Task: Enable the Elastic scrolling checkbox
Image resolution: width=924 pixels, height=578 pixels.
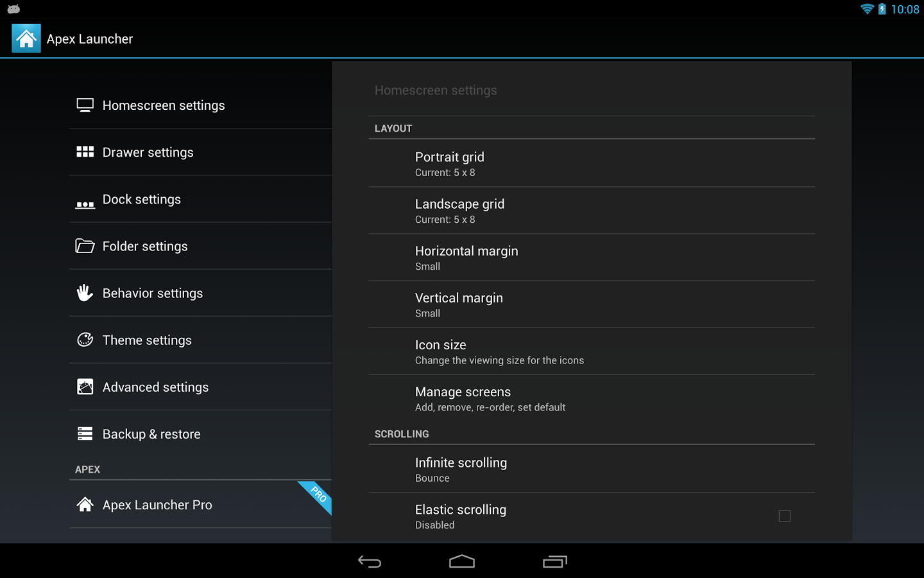Action: click(x=784, y=516)
